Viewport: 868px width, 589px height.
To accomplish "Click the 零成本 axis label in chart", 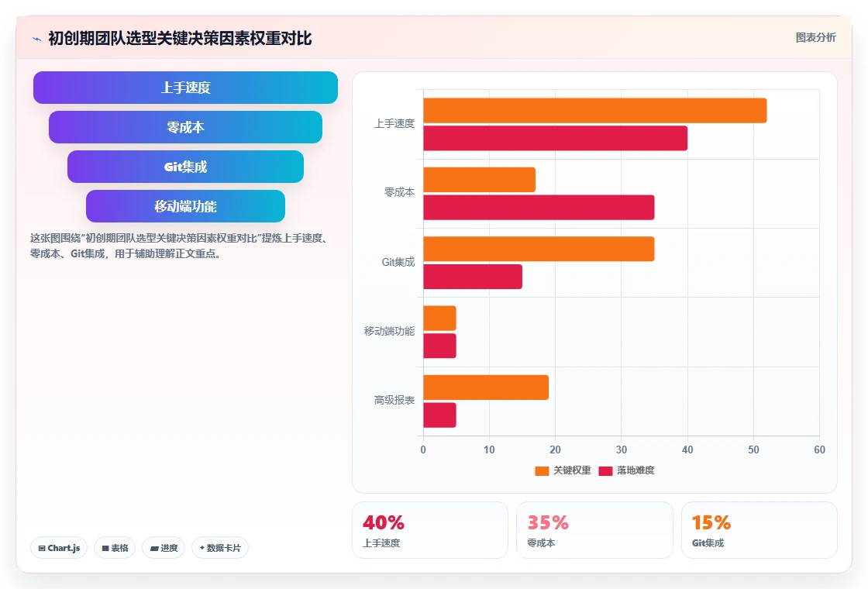I will click(x=399, y=193).
